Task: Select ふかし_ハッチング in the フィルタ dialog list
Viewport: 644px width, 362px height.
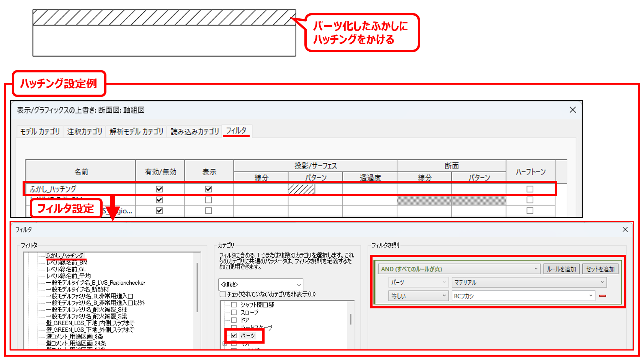Action: click(x=64, y=256)
